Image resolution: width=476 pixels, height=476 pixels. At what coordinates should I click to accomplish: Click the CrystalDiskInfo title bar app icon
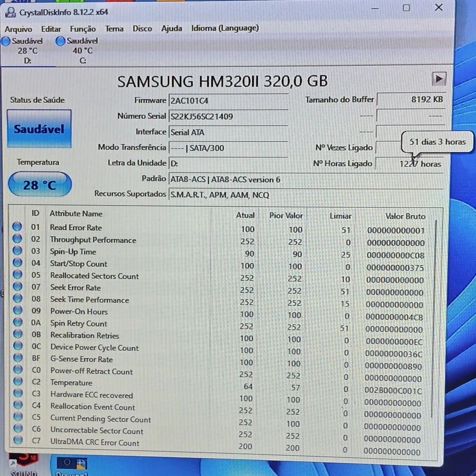tap(10, 12)
